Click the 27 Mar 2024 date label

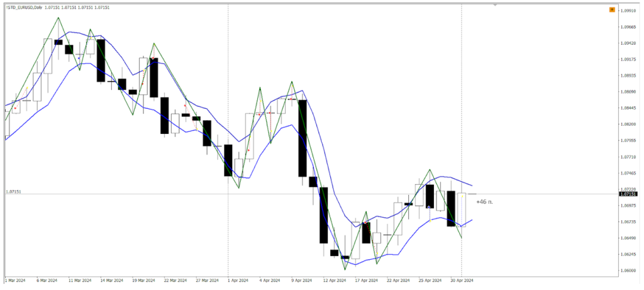pos(205,281)
